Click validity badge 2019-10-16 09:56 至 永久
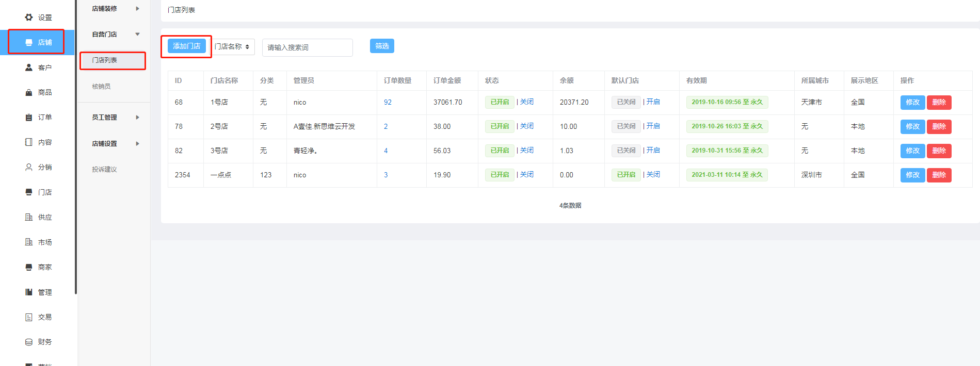 (727, 102)
